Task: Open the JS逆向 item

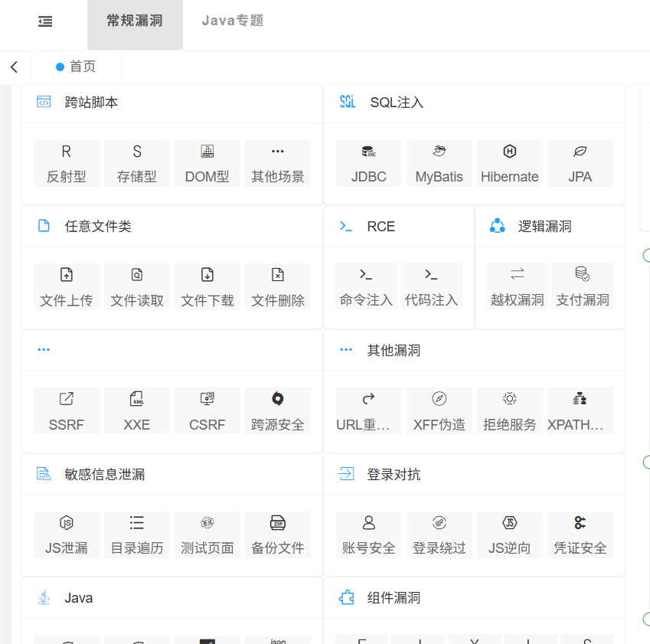Action: [509, 534]
